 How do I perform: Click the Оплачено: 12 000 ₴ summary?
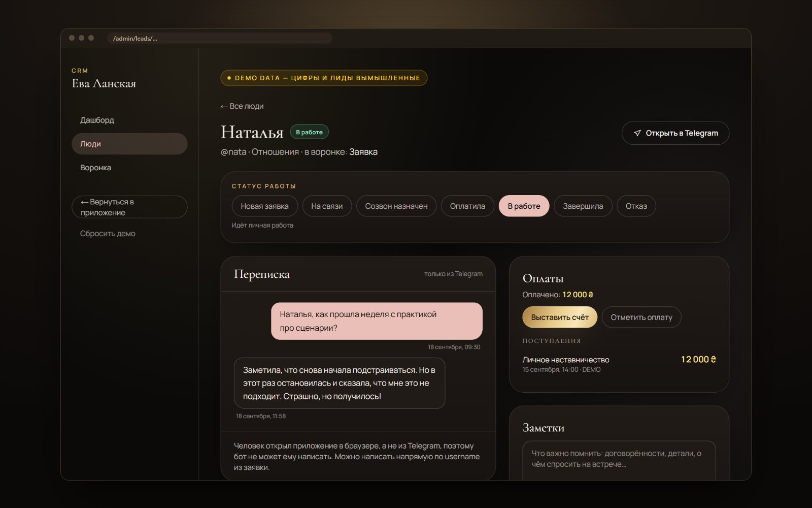(558, 295)
